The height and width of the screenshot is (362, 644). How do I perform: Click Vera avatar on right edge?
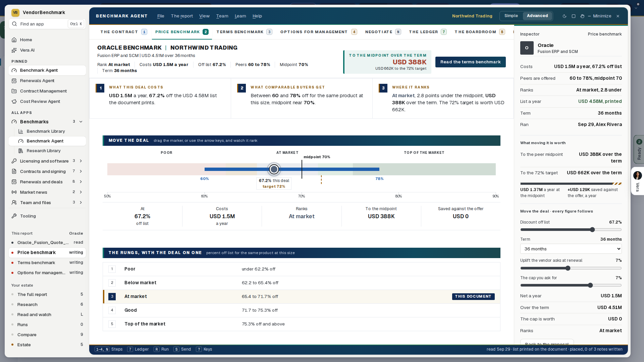(637, 175)
